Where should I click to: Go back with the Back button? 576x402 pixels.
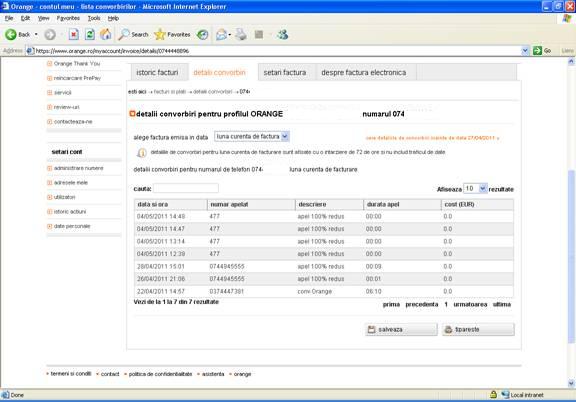pos(18,35)
